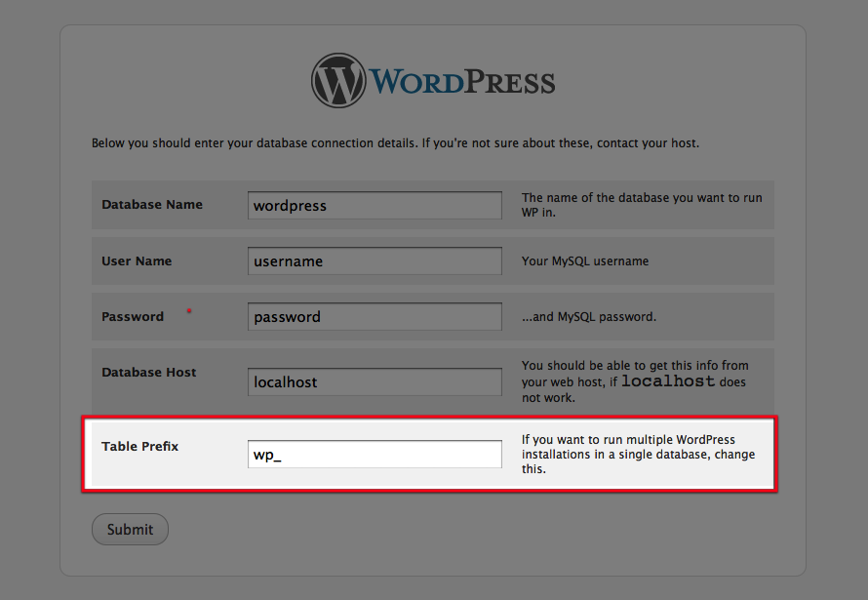Viewport: 868px width, 600px height.
Task: Click the Database Host input field
Action: (375, 381)
